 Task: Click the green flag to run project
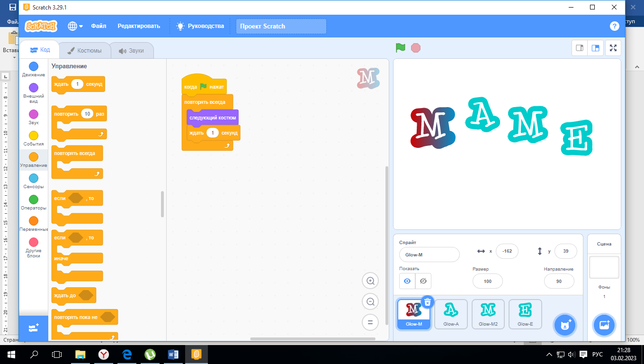pos(401,48)
